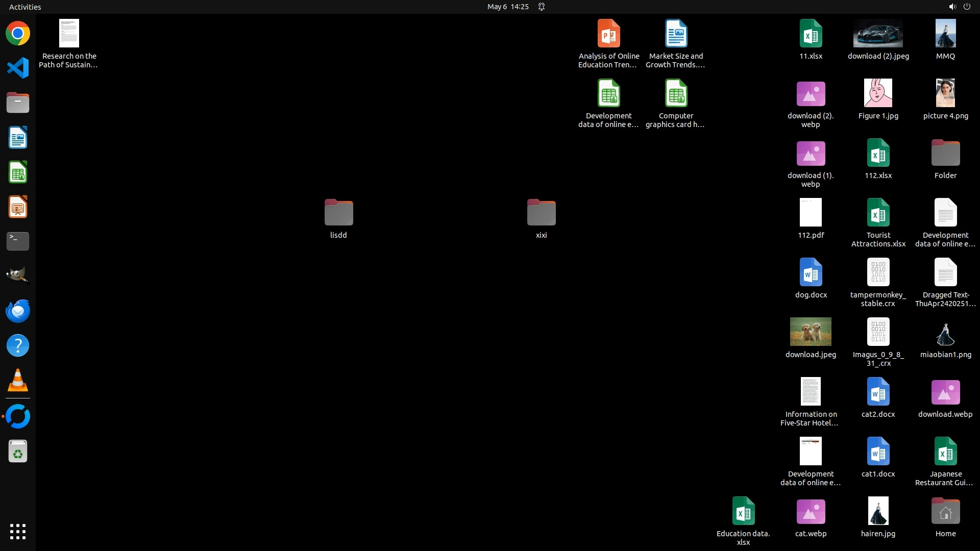Image resolution: width=980 pixels, height=551 pixels.
Task: Open system menu via volume icon
Action: coord(952,7)
